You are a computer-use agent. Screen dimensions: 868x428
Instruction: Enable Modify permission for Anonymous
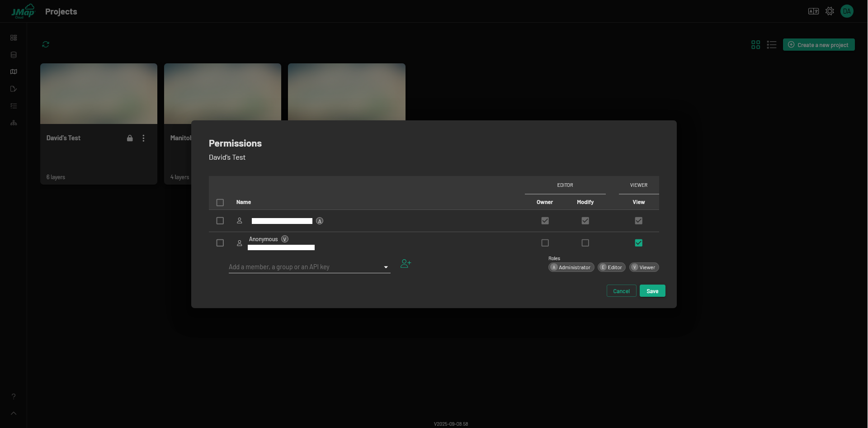pos(585,243)
